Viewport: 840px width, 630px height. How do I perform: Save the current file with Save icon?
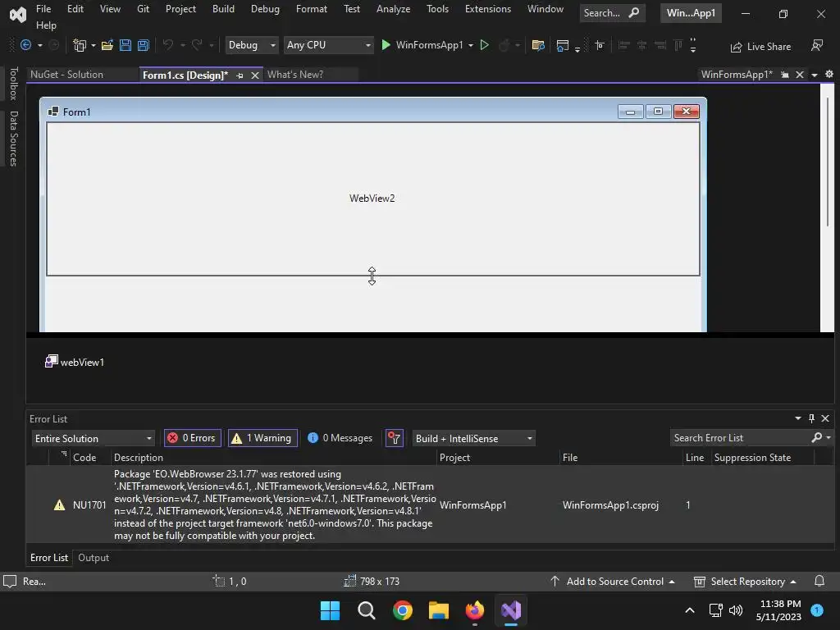tap(126, 46)
